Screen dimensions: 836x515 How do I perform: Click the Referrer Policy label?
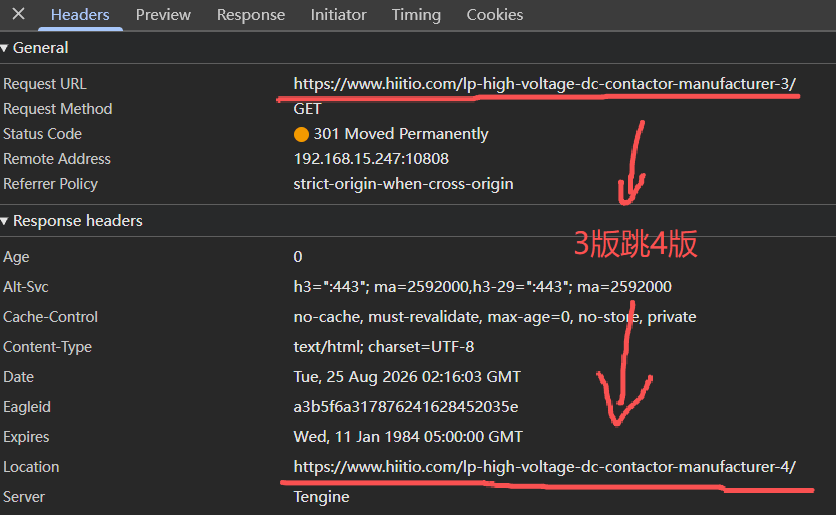[51, 184]
